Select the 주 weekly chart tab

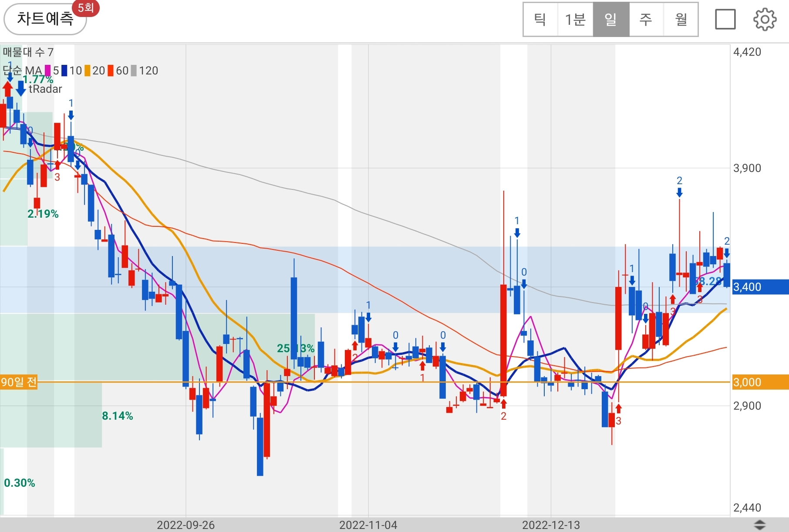(x=646, y=20)
